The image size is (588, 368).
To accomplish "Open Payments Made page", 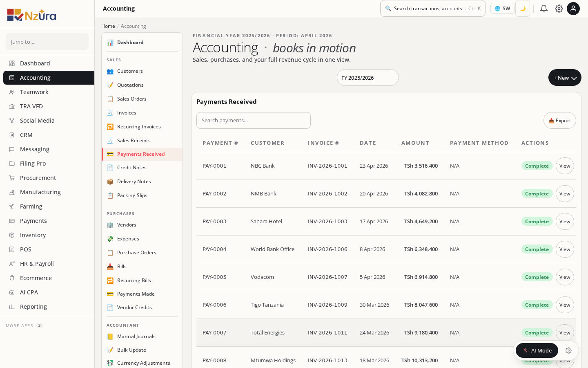I will 142,294.
